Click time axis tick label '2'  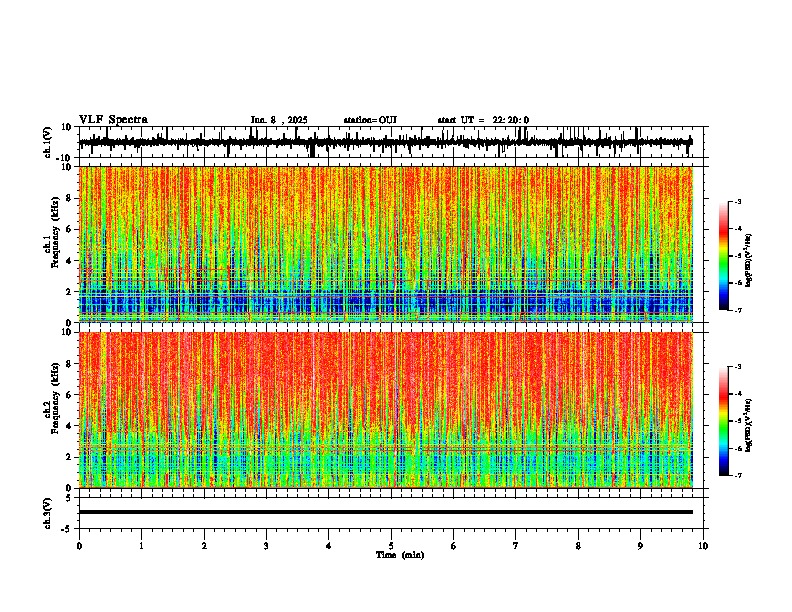click(204, 546)
